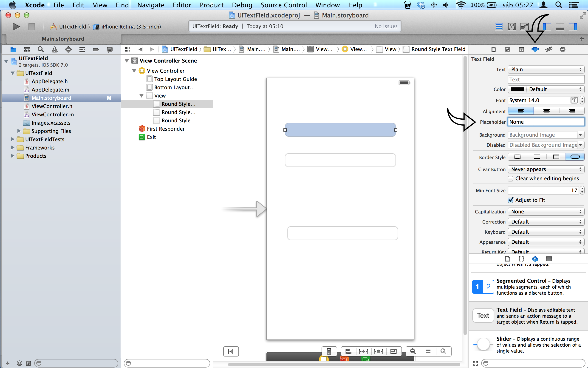
Task: Go forward in the jump bar history
Action: 152,49
